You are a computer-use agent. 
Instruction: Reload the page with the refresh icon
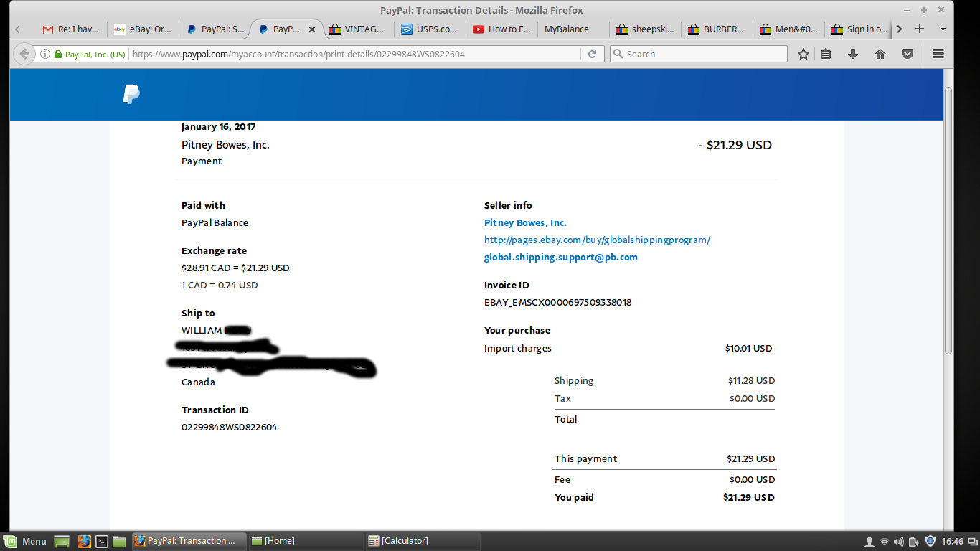593,54
